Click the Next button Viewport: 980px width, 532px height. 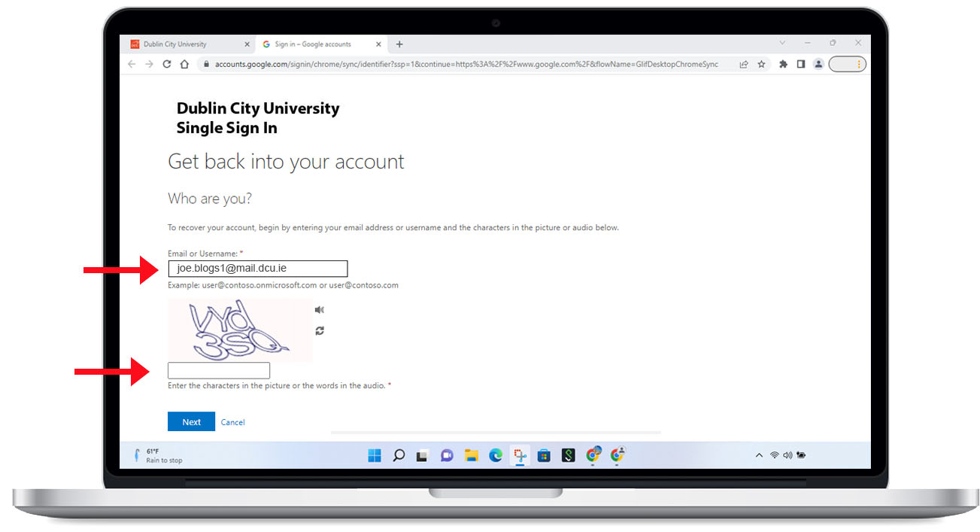pyautogui.click(x=191, y=421)
